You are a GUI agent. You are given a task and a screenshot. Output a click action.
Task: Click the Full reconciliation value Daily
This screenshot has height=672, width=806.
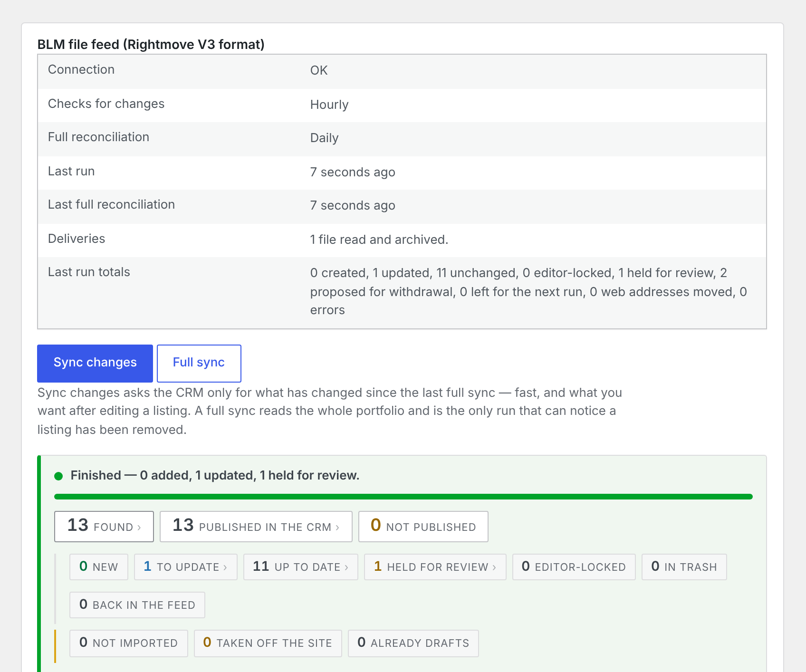tap(325, 138)
